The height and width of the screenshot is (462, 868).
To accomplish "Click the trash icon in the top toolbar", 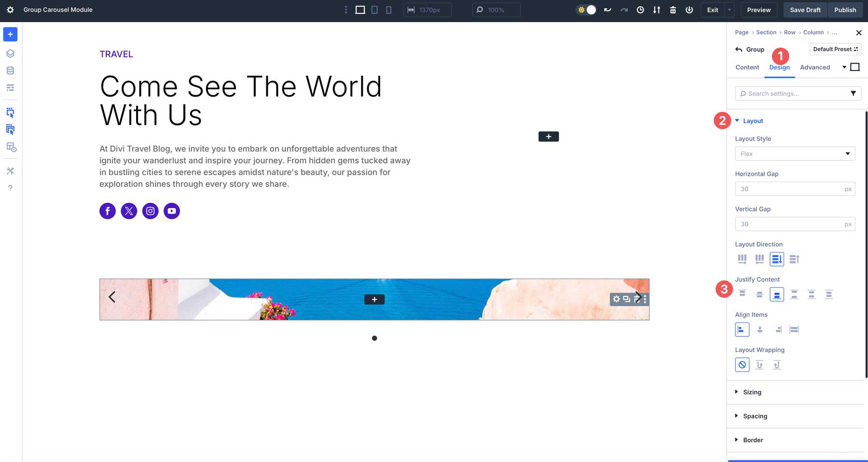I will [x=673, y=10].
